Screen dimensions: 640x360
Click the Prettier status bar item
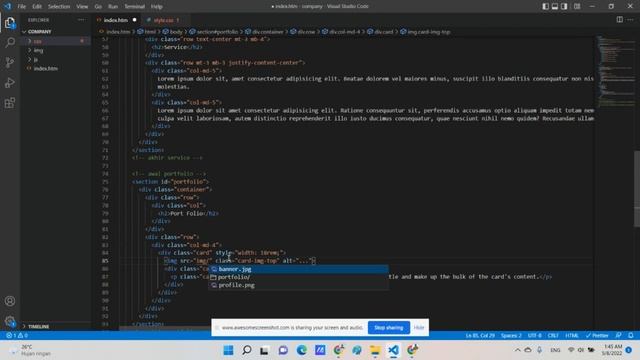pos(597,336)
